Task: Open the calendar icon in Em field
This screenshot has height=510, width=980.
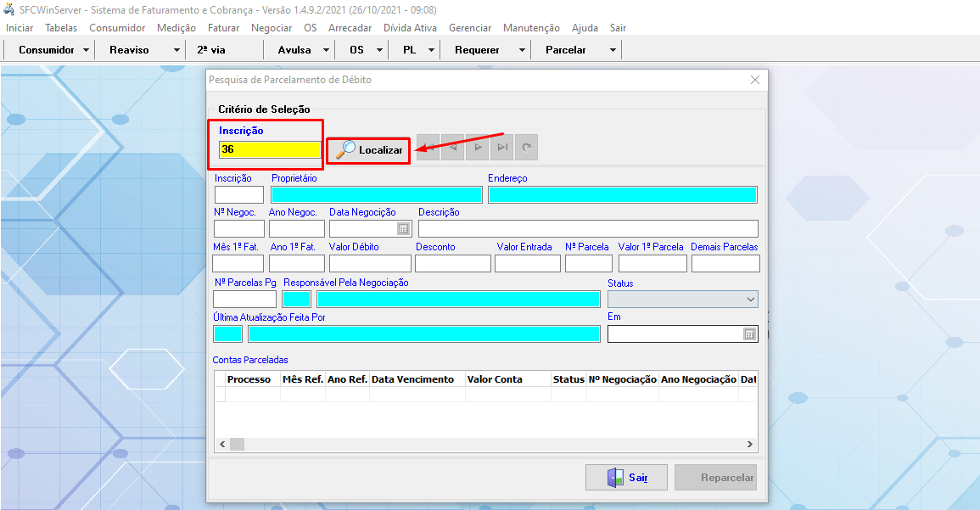Action: [749, 334]
